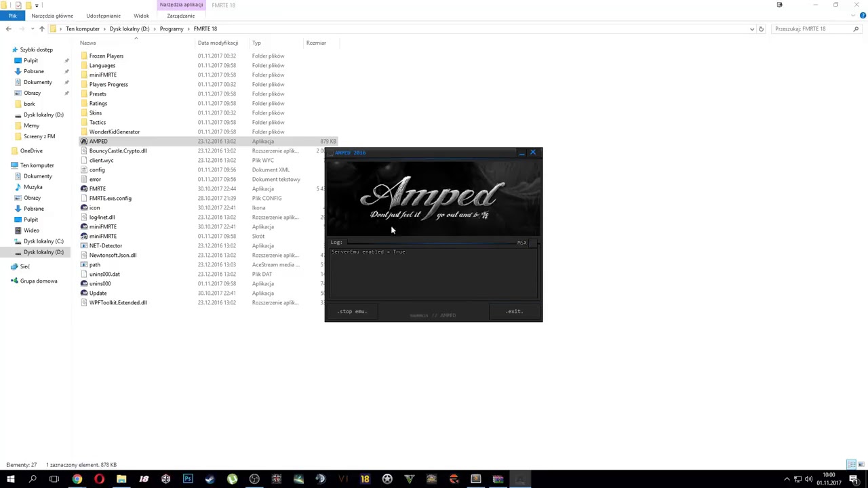The width and height of the screenshot is (868, 488).
Task: Open Windows Start menu
Action: 11,480
